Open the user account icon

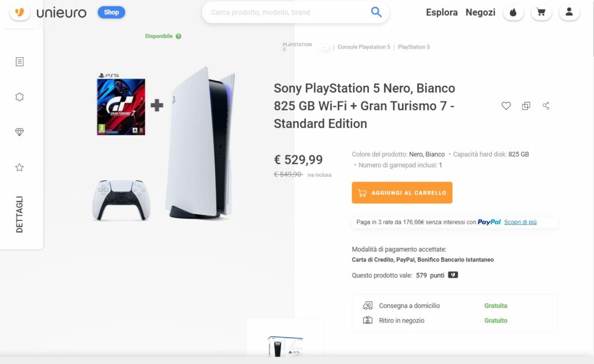point(569,12)
